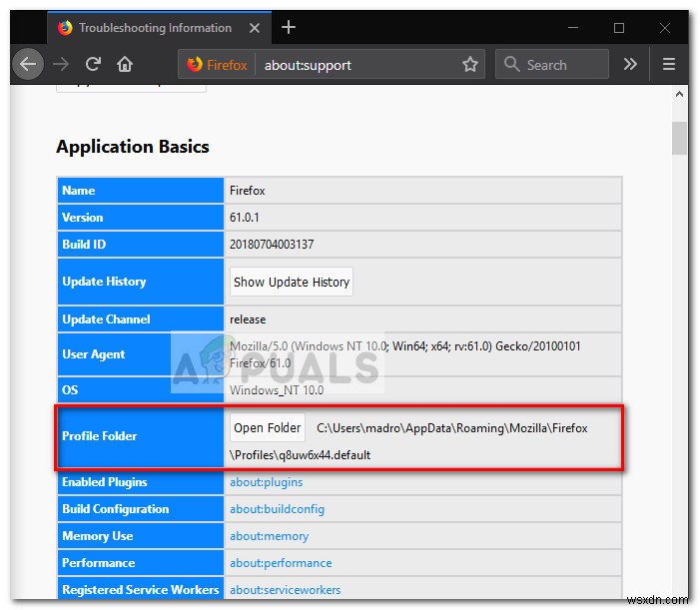Select Build ID value 20180704003137

[272, 244]
